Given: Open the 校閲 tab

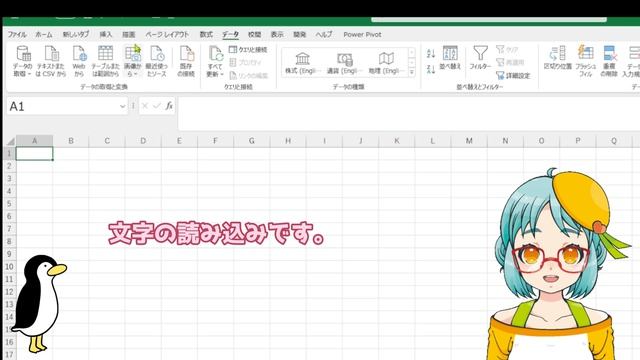Looking at the screenshot, I should 254,35.
